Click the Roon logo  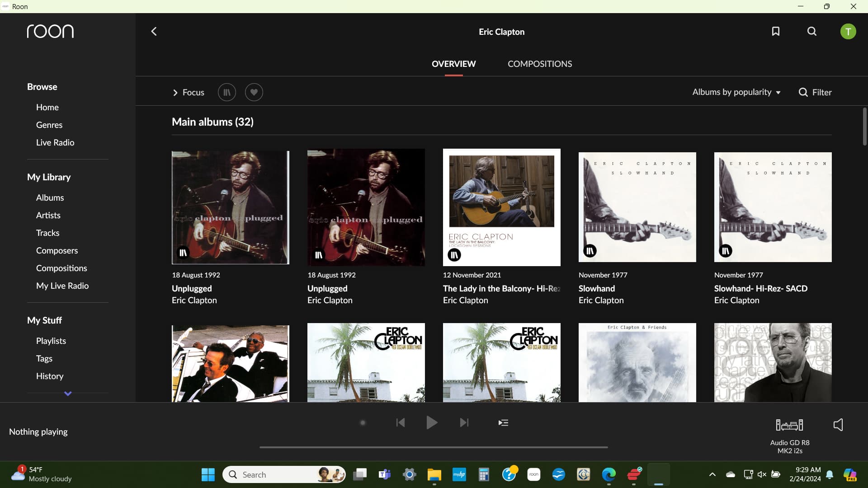[x=50, y=31]
